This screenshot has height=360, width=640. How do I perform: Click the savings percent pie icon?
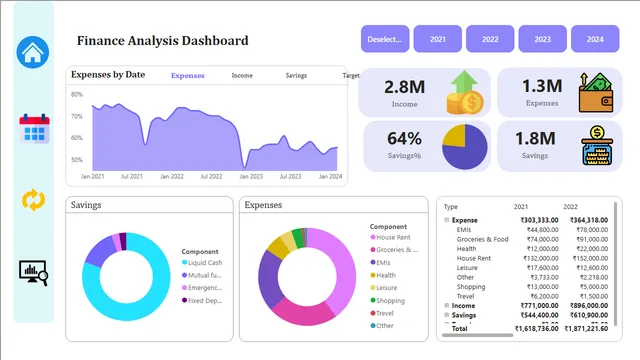(x=464, y=147)
